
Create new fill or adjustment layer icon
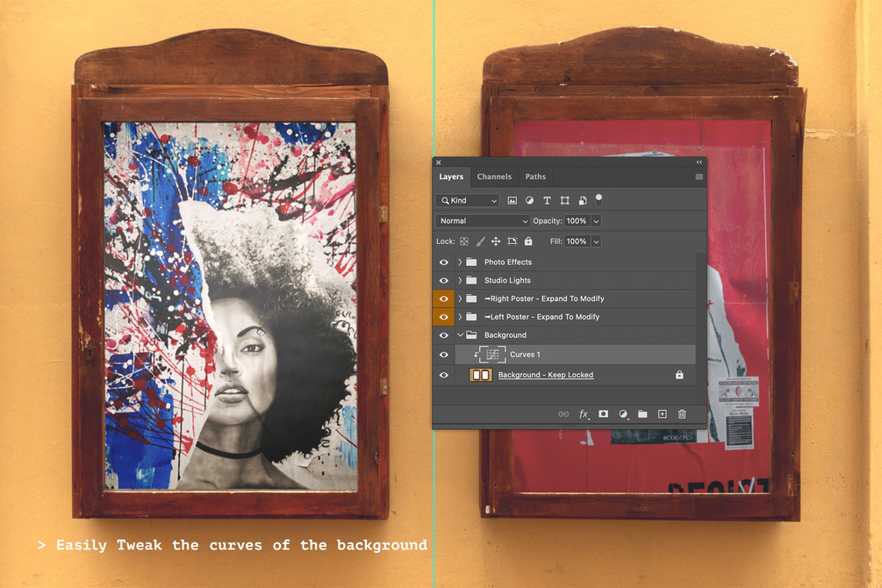point(623,414)
